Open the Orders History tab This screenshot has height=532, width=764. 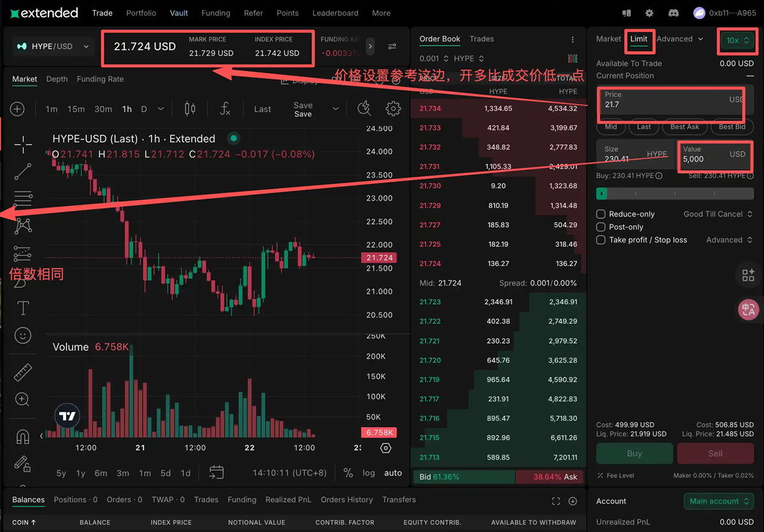click(x=347, y=500)
